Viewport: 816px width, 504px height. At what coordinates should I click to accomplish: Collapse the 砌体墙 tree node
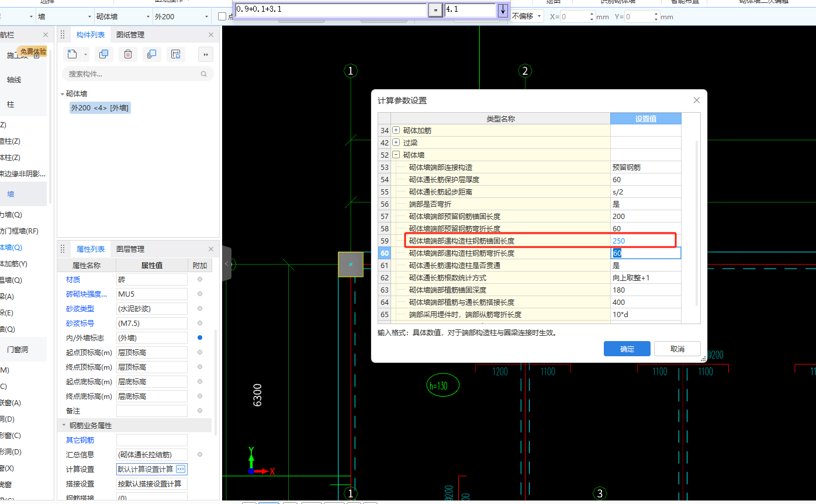coord(63,94)
